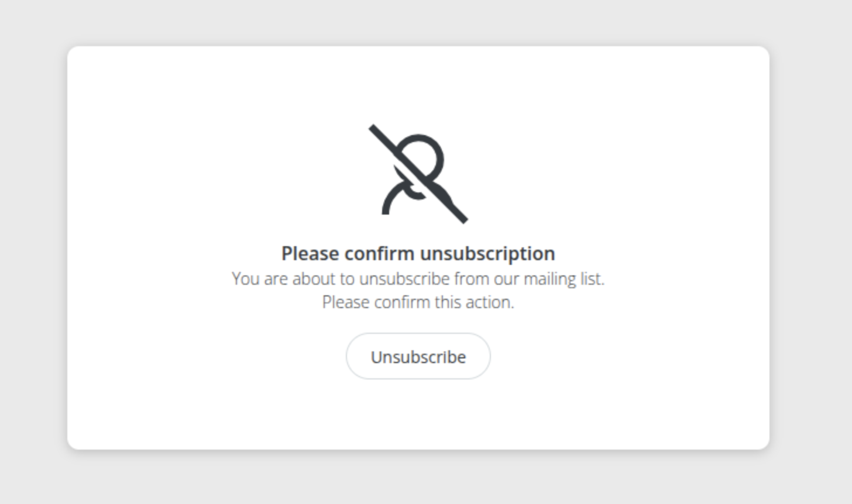Click the rounded outline button below the message
Viewport: 852px width, 504px height.
click(x=418, y=356)
